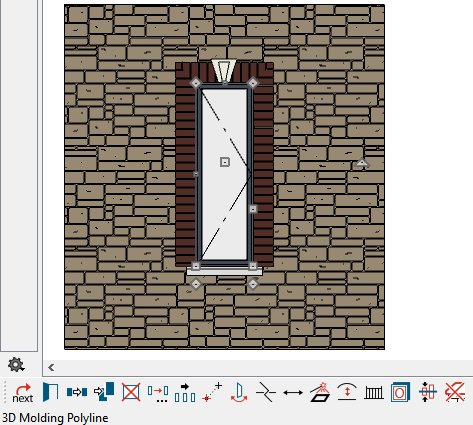Select the Break Line tool
Viewport: 473px width, 425px height.
pyautogui.click(x=266, y=392)
